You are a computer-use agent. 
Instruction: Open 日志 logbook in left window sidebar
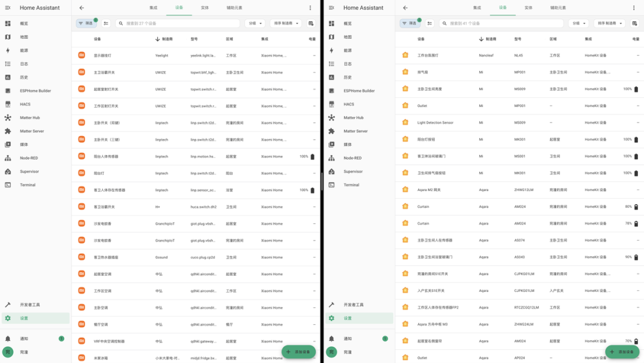[x=35, y=64]
